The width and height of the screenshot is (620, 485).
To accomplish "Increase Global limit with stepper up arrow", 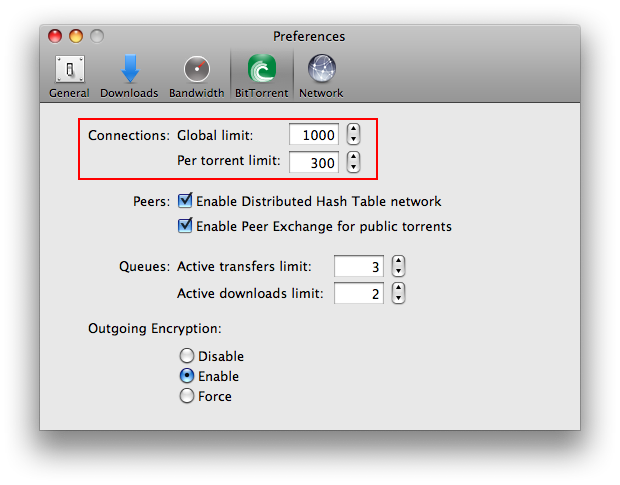I will 353,129.
